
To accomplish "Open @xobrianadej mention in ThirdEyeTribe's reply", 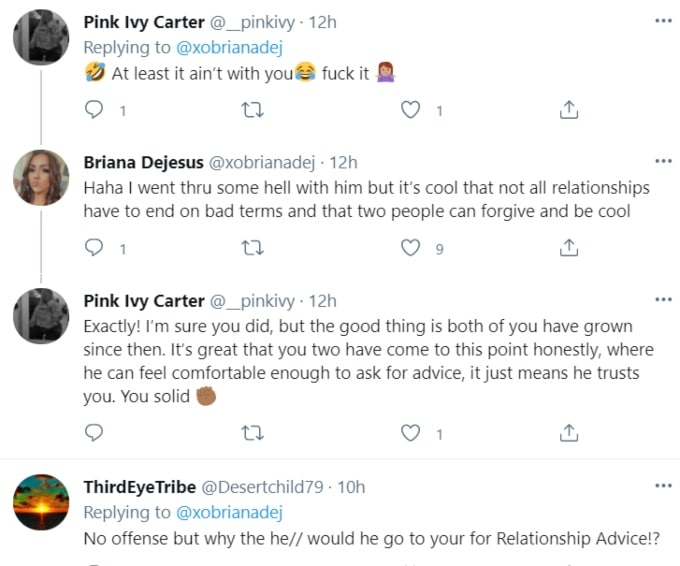I will (x=228, y=513).
